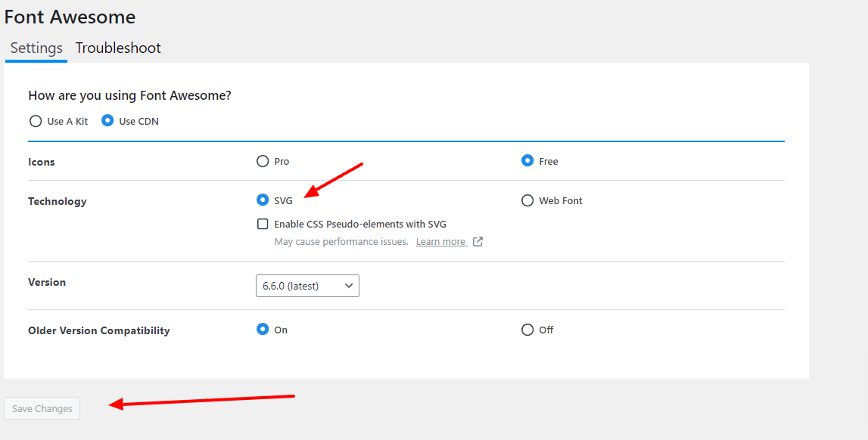Click the 'May cause performance issues.' note
Screen dimensions: 868x440
coord(341,242)
